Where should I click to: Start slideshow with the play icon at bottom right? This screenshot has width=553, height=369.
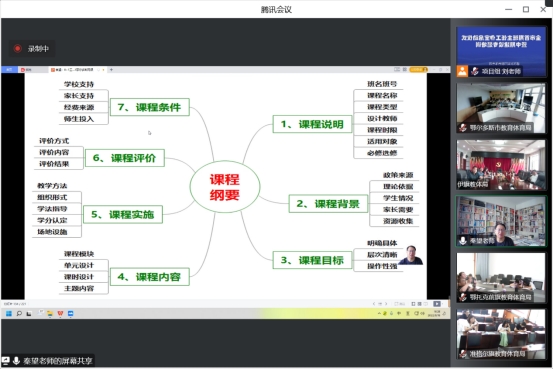point(437,304)
